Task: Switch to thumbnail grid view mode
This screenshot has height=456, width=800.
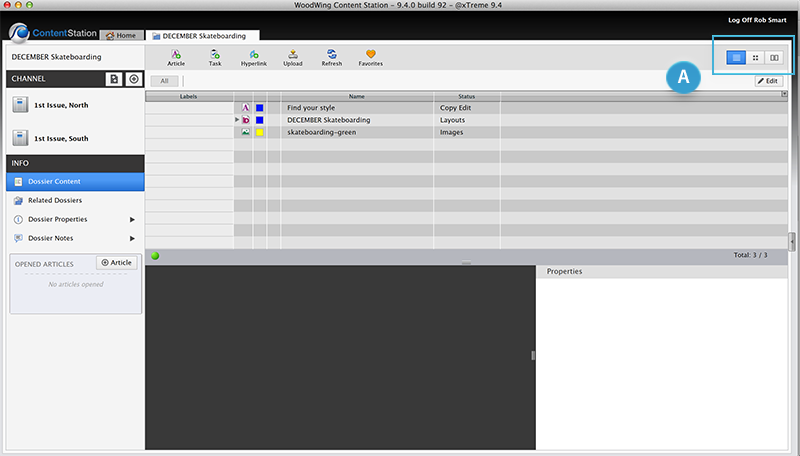Action: [756, 58]
